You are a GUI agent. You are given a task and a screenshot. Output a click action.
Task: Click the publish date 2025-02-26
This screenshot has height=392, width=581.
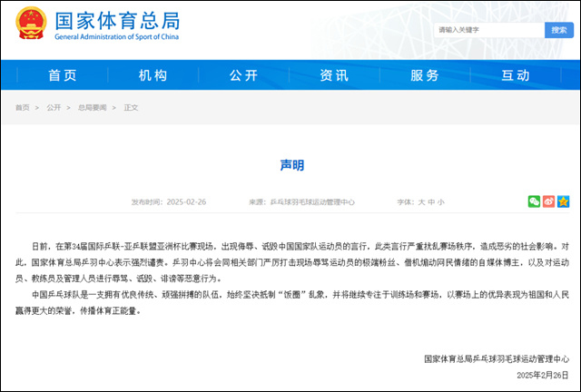tap(186, 202)
